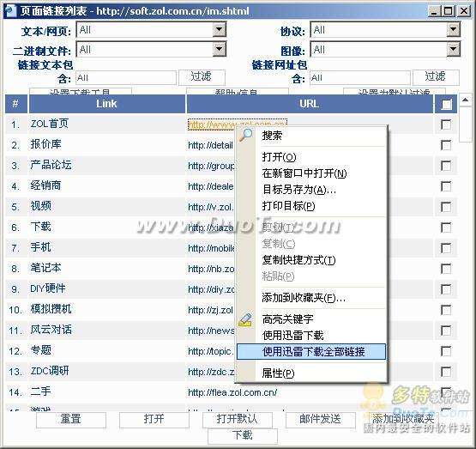
Task: Check the box for 报价库 row
Action: point(446,145)
